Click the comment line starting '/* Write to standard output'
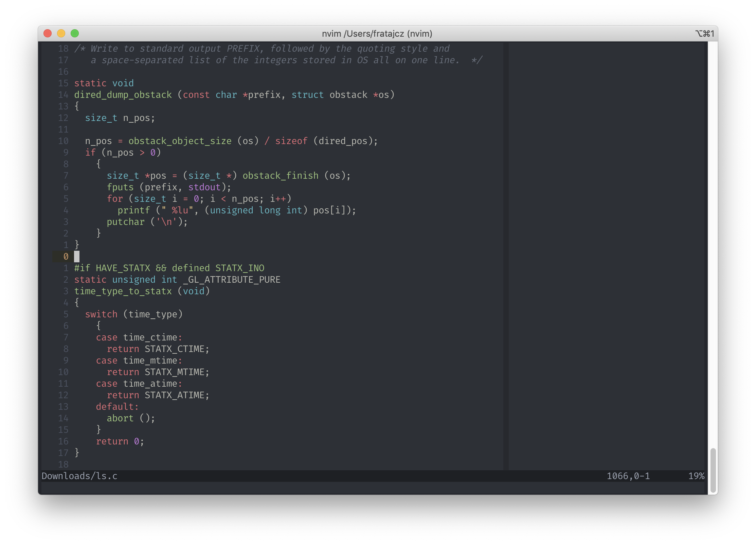This screenshot has height=545, width=756. tap(262, 49)
